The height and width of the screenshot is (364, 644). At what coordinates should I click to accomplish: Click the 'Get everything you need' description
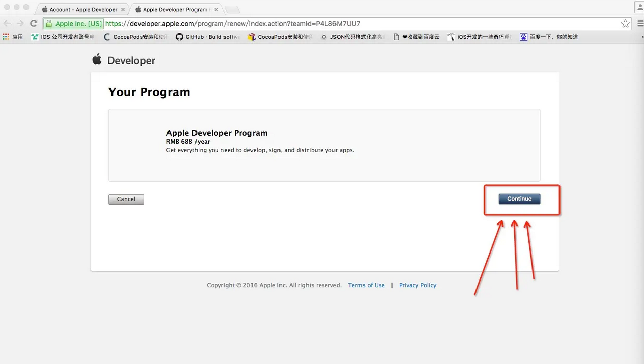[x=260, y=150]
